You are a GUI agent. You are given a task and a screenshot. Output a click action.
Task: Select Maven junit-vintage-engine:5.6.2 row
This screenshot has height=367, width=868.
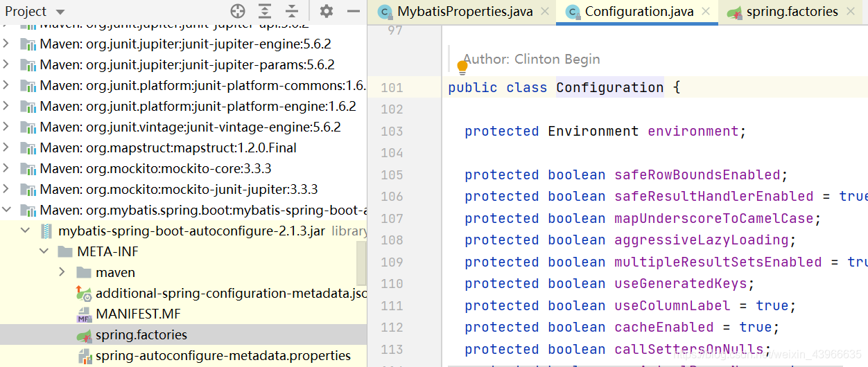pyautogui.click(x=183, y=127)
